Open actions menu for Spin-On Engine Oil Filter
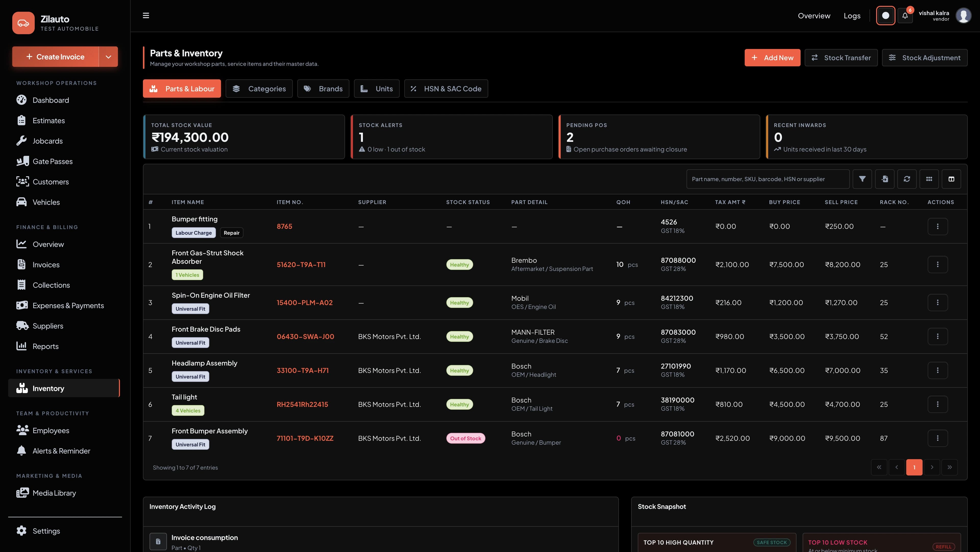Screen dimensions: 980x552 [937, 302]
